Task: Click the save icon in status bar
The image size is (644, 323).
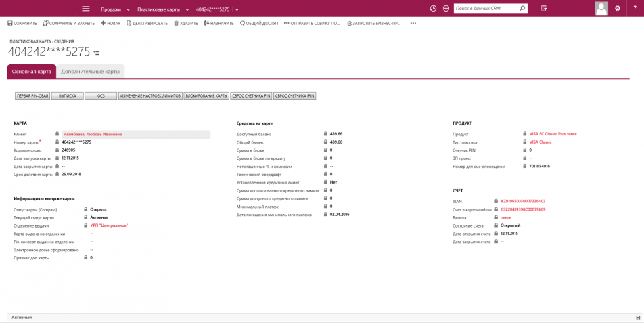Action: click(x=638, y=318)
